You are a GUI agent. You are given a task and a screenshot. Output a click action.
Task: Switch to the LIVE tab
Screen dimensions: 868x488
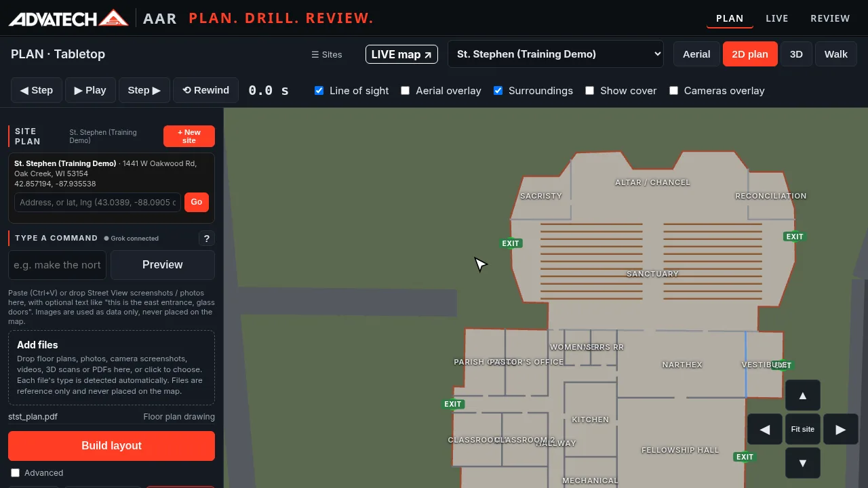tap(777, 18)
